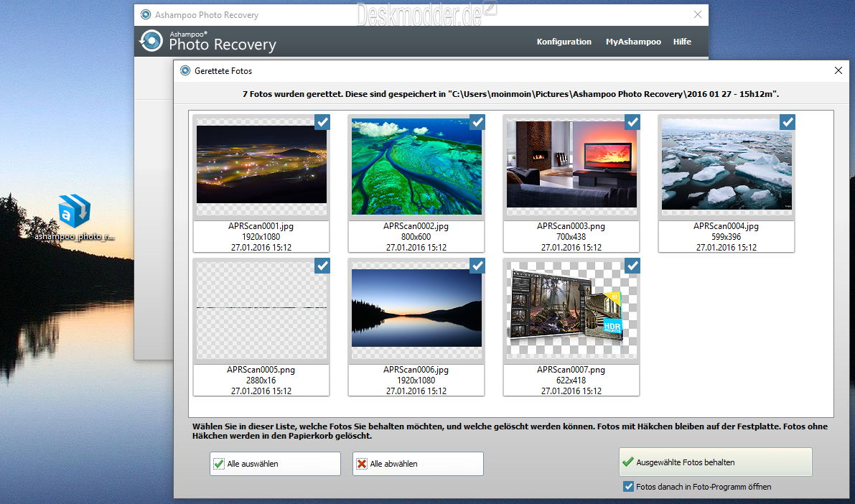The width and height of the screenshot is (855, 504).
Task: Uncheck the APRScan0001.jpg checkbox
Action: (x=322, y=122)
